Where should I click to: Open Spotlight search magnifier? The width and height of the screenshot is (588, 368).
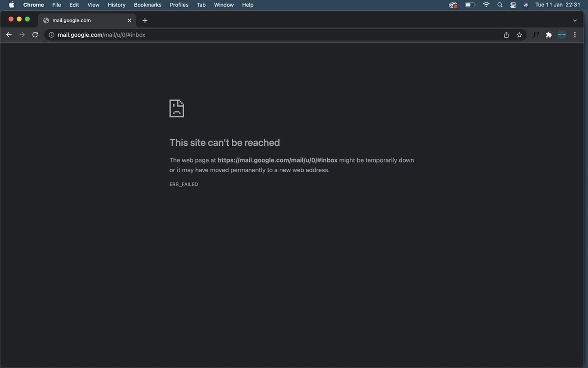(x=500, y=5)
